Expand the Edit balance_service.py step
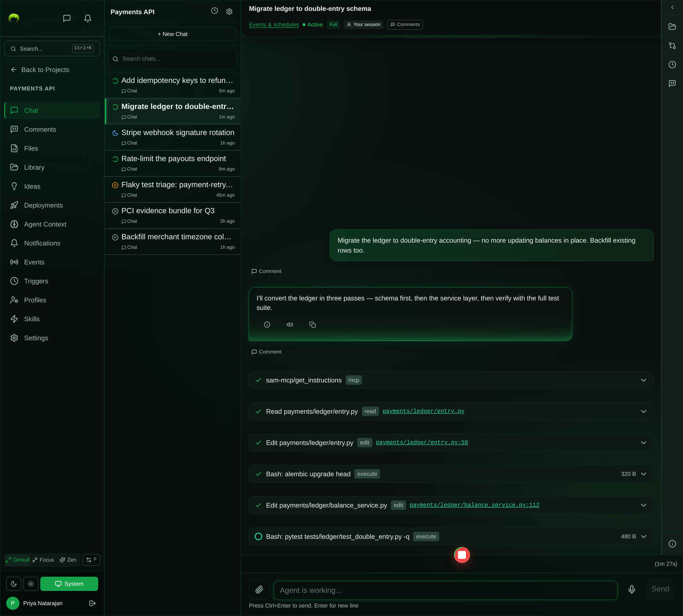The height and width of the screenshot is (616, 683). coord(451,505)
